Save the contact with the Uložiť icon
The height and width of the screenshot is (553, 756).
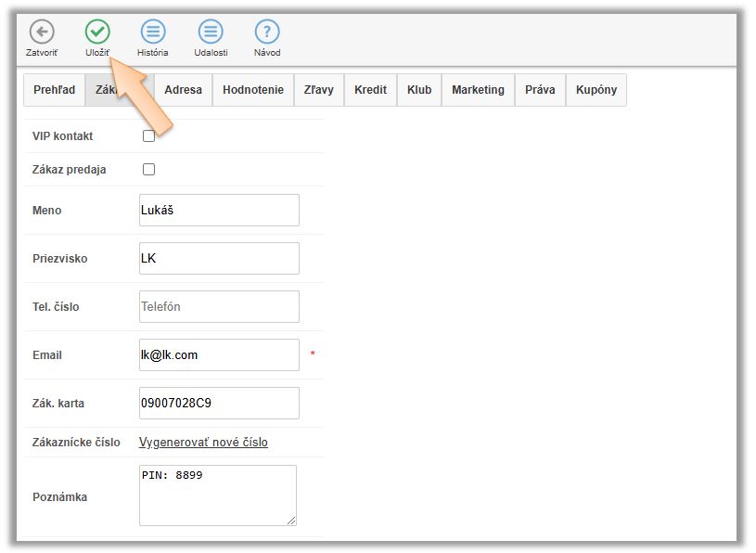(97, 32)
